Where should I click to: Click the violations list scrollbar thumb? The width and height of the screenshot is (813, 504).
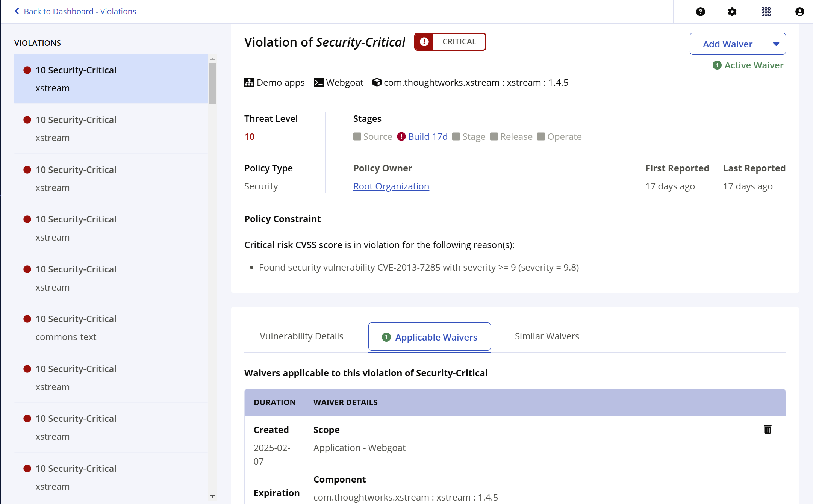pos(212,83)
